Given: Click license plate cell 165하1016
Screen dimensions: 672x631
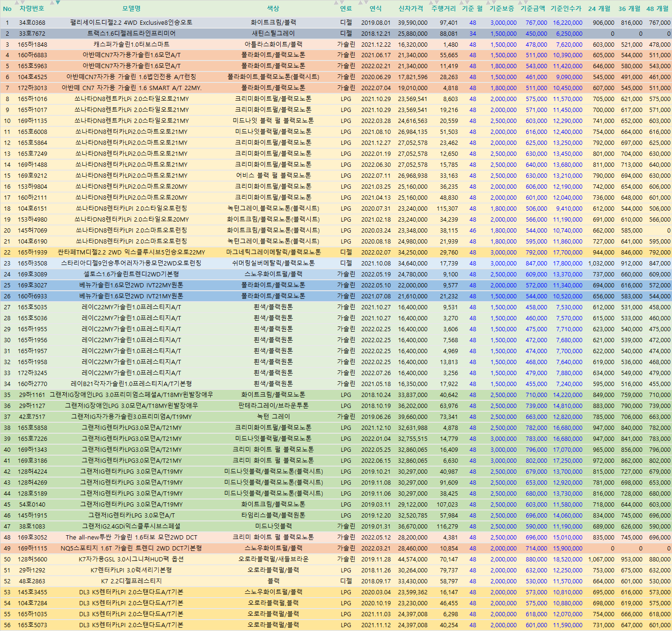Looking at the screenshot, I should (x=32, y=99).
